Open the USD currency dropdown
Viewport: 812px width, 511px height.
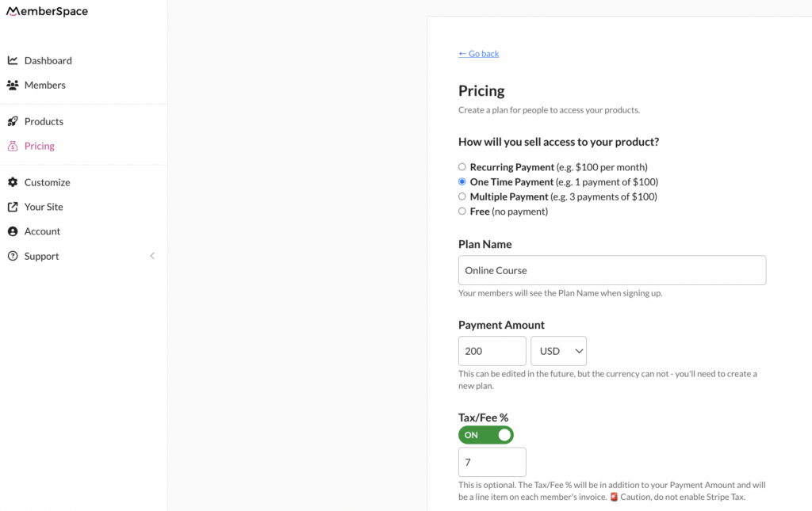[x=558, y=351]
